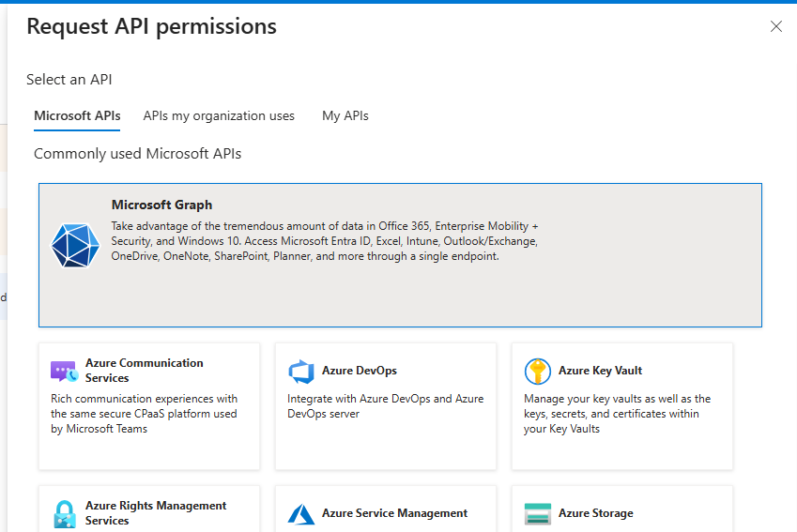Click the Microsoft Graph description text

(325, 241)
